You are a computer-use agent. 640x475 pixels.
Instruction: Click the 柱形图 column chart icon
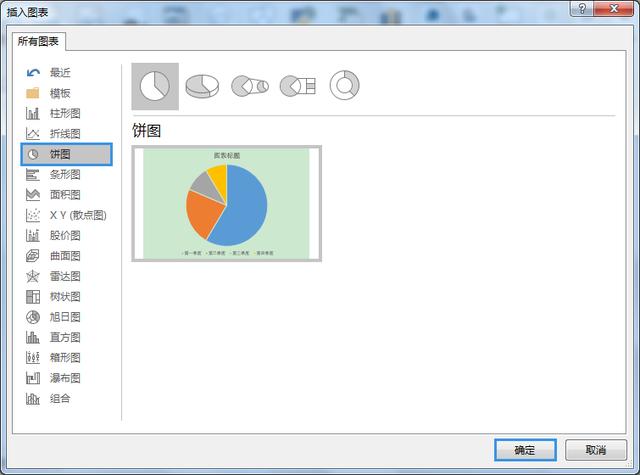tap(33, 113)
